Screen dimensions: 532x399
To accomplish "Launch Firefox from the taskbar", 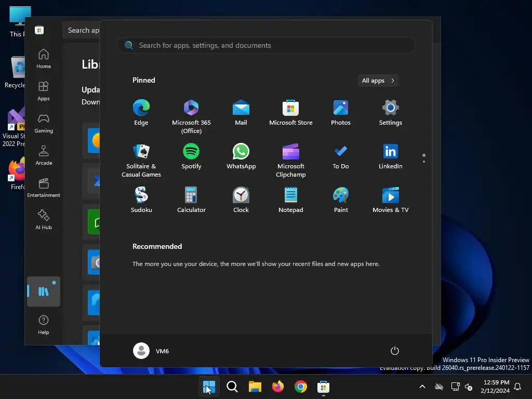I will 278,387.
